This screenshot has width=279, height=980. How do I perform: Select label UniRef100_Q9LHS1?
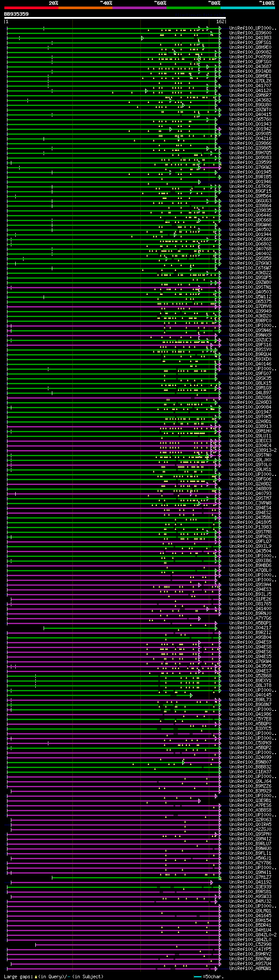(x=250, y=470)
